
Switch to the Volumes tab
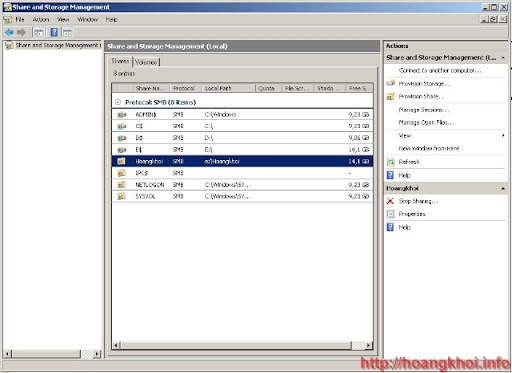[146, 62]
